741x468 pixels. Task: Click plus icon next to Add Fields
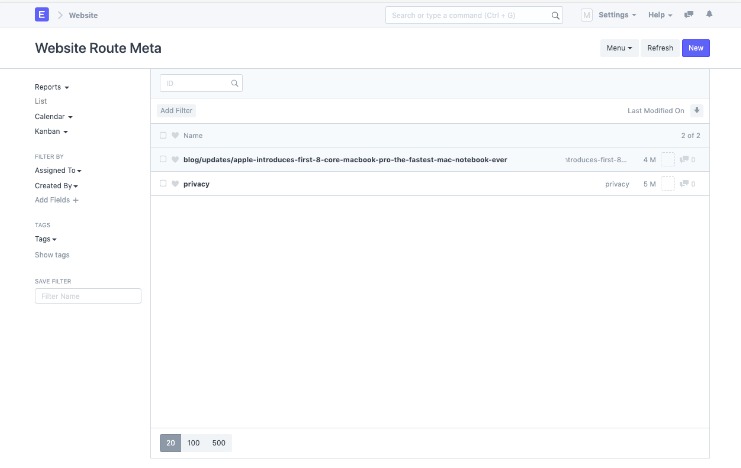(x=76, y=200)
